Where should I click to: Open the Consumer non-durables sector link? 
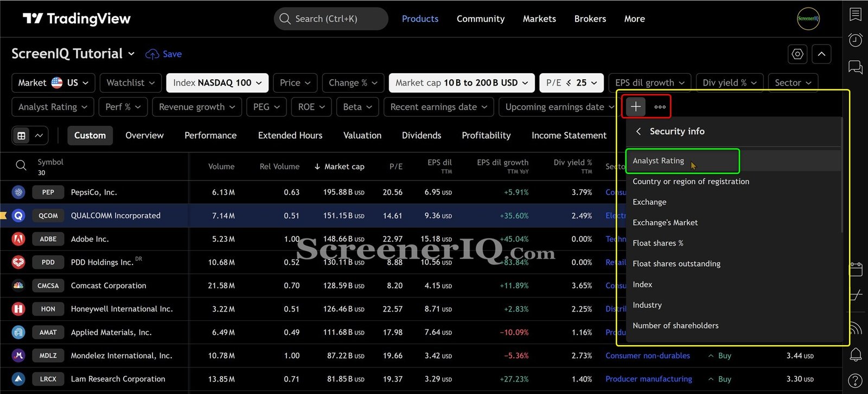[648, 356]
